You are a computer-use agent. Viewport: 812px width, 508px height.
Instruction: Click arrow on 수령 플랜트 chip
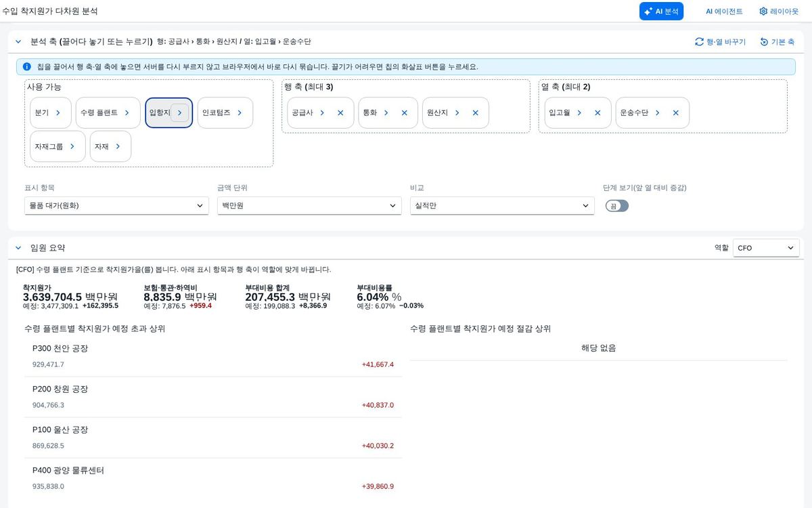pyautogui.click(x=127, y=113)
